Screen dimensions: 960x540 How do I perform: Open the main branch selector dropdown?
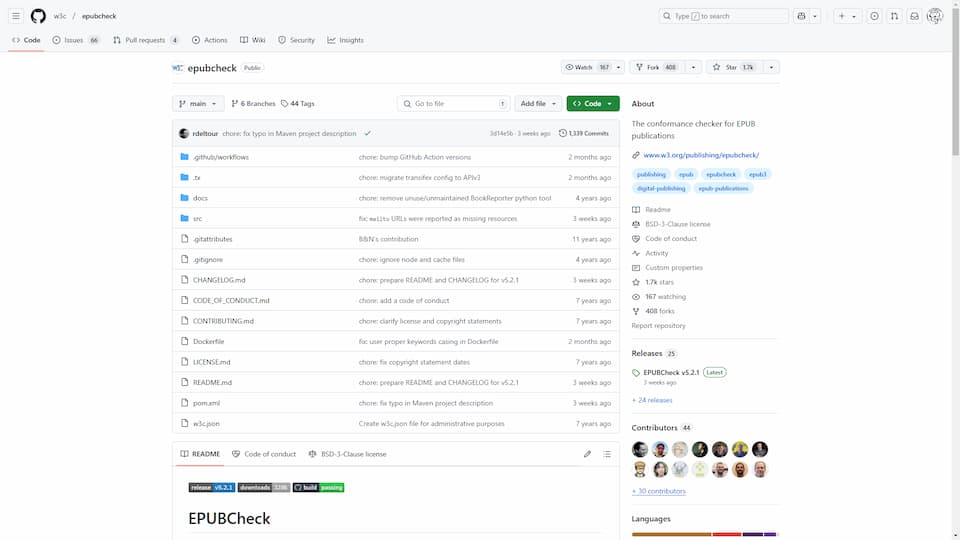(198, 104)
